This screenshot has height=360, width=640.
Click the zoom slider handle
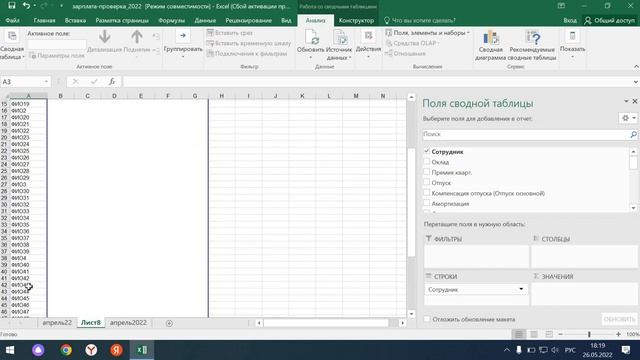click(589, 334)
